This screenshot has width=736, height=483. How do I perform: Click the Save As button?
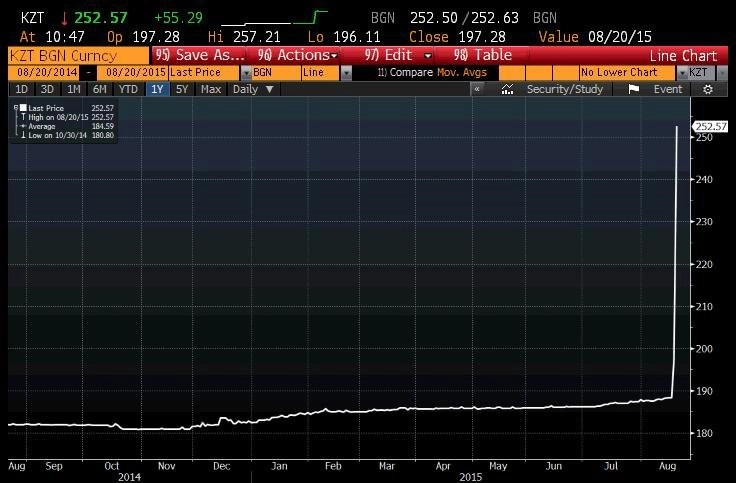(x=199, y=55)
